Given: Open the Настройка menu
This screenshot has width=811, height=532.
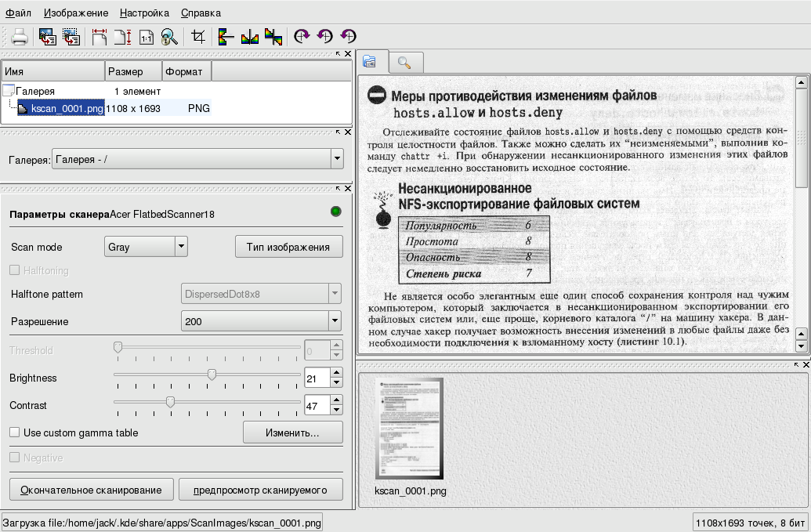Looking at the screenshot, I should tap(144, 13).
